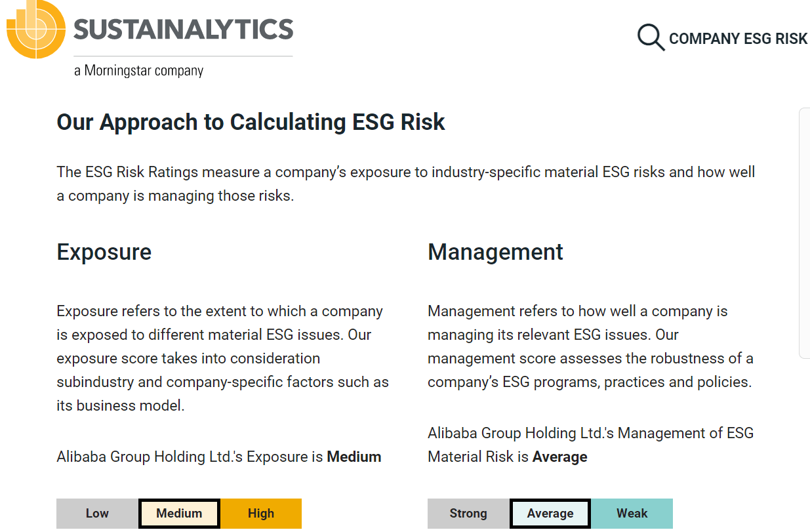Click the bold Medium exposure rating text

354,457
